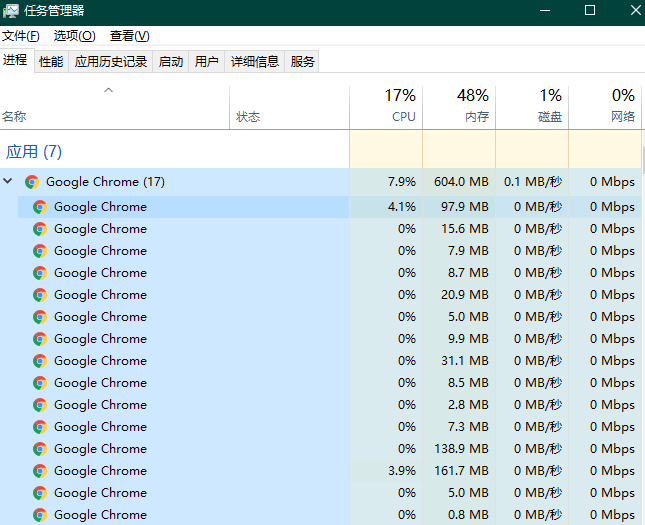This screenshot has width=645, height=525.
Task: Click the 138.9 MB memory cell
Action: click(x=459, y=449)
